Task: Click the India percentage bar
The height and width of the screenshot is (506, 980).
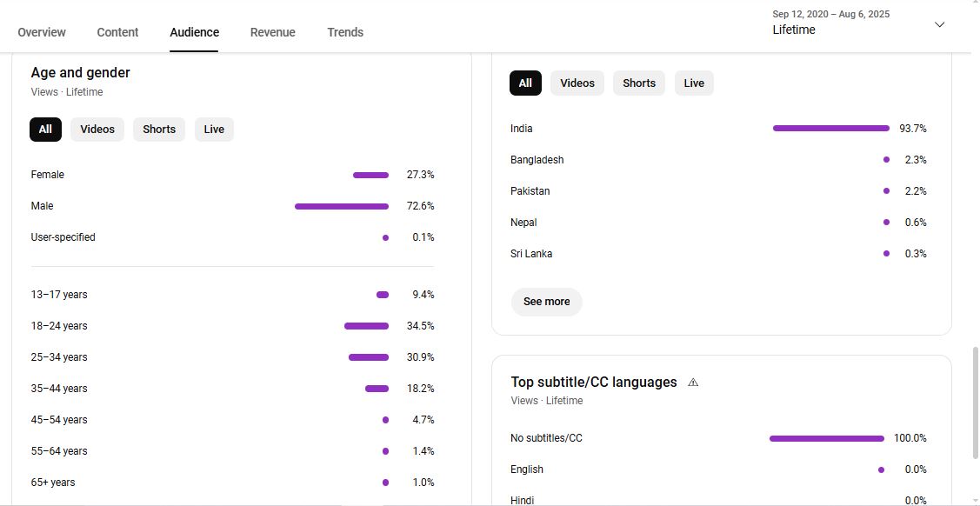Action: tap(830, 129)
